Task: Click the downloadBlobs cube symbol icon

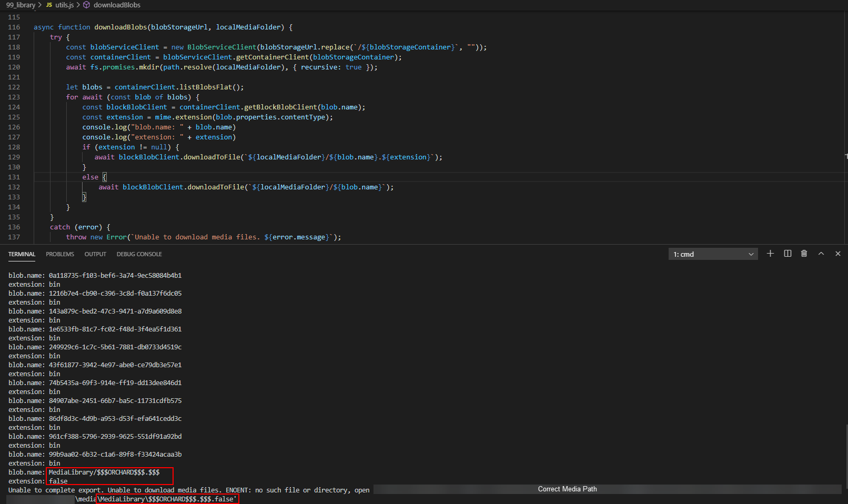Action: tap(87, 5)
